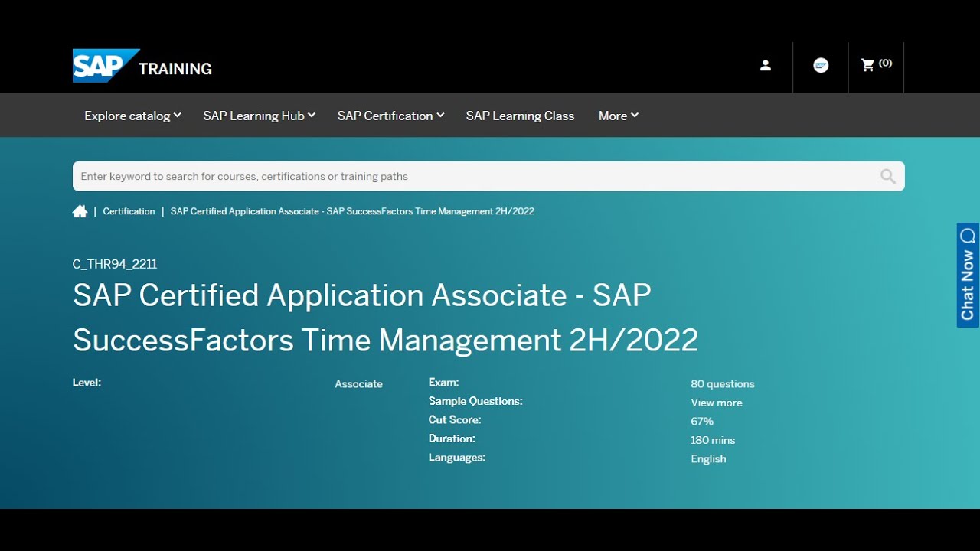Open the SAP Learning Class menu item
The image size is (980, 551).
pyautogui.click(x=520, y=116)
